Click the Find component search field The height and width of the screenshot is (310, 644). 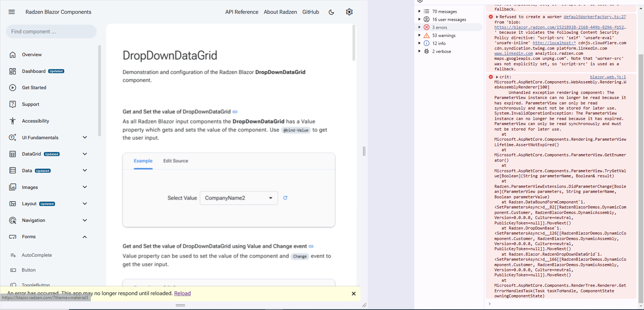coord(51,32)
